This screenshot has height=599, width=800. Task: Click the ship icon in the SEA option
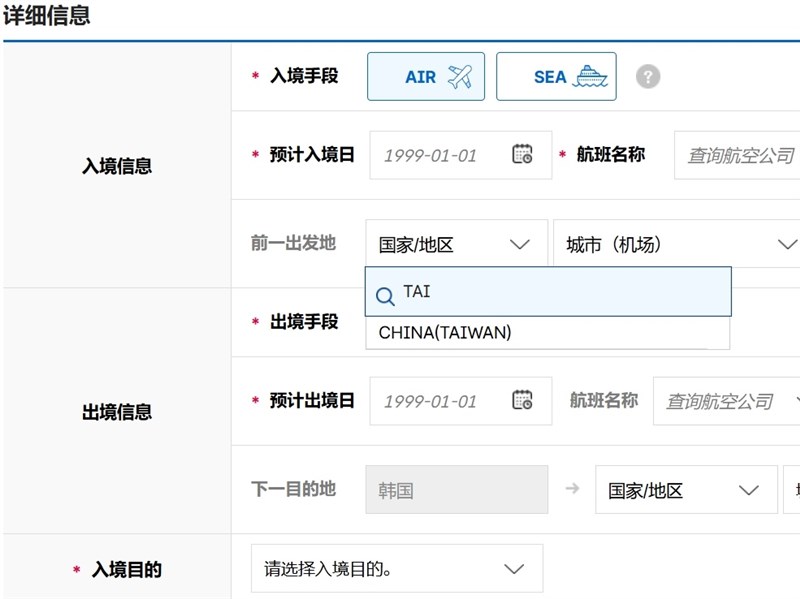point(590,77)
